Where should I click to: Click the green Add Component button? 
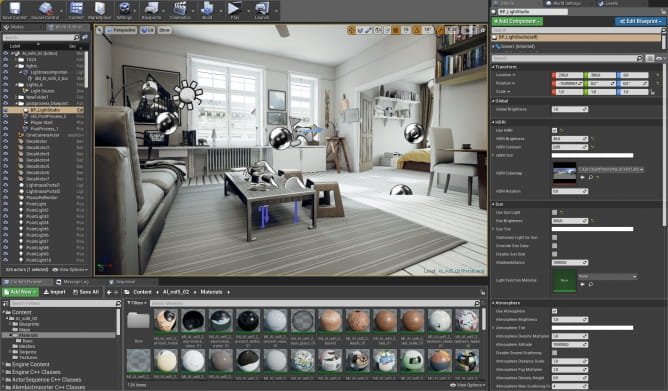517,21
